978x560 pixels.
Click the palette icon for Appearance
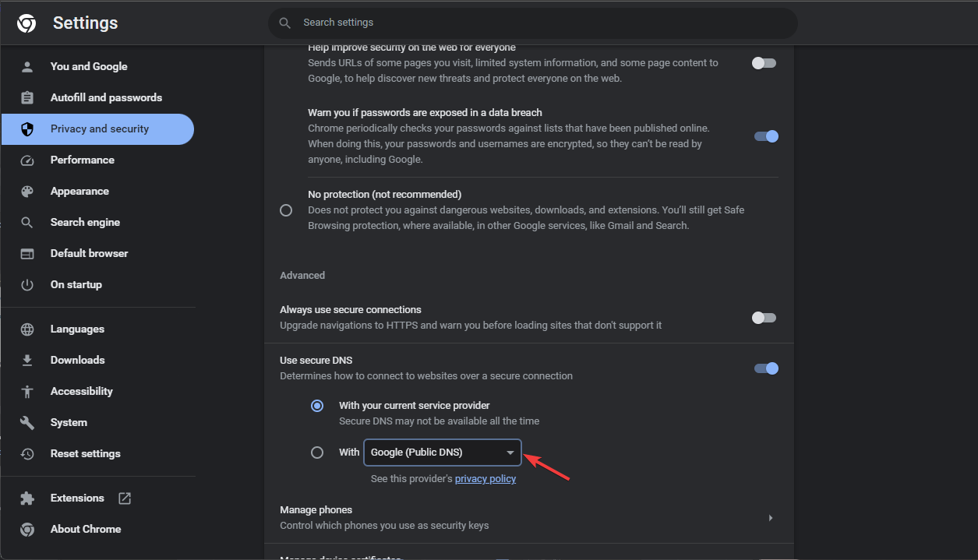click(x=27, y=192)
